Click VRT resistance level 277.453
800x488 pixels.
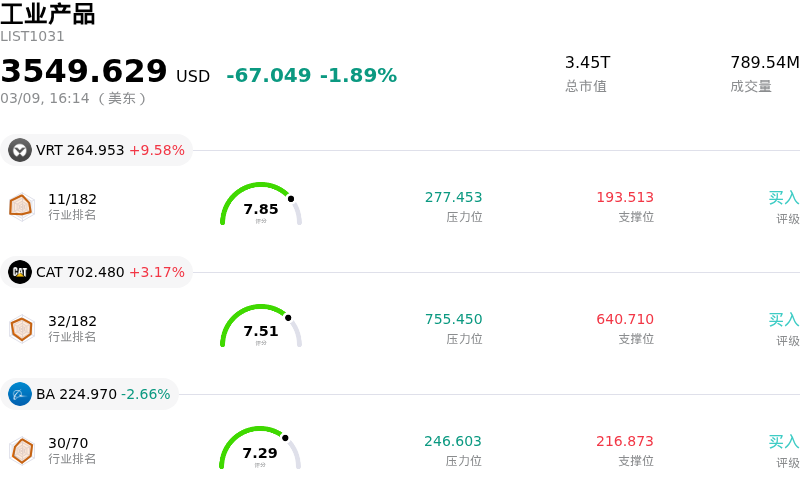click(x=453, y=198)
